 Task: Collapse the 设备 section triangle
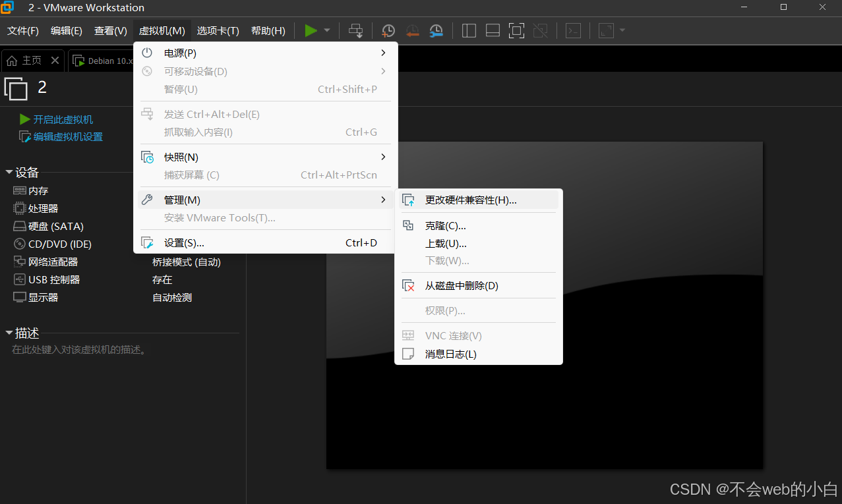9,173
